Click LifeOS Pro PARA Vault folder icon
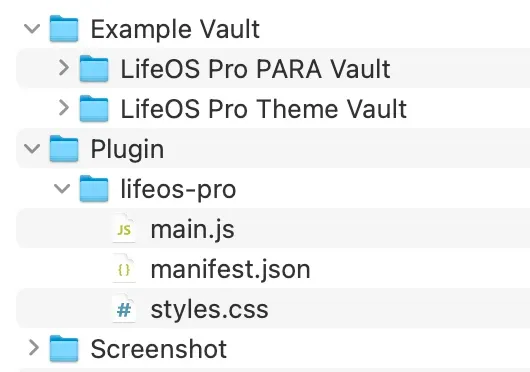Viewport: 530px width, 372px height. 94,69
